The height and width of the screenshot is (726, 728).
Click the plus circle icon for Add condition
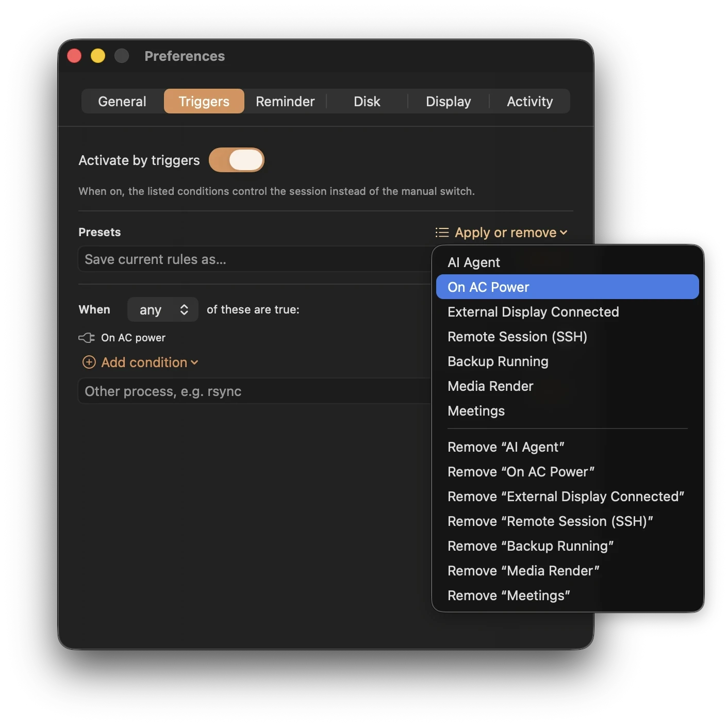click(89, 362)
